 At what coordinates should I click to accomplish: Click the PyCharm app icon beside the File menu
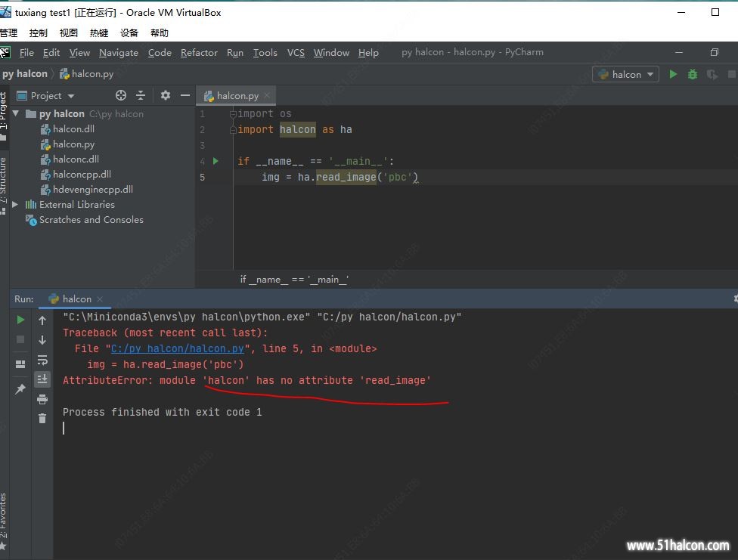point(5,52)
